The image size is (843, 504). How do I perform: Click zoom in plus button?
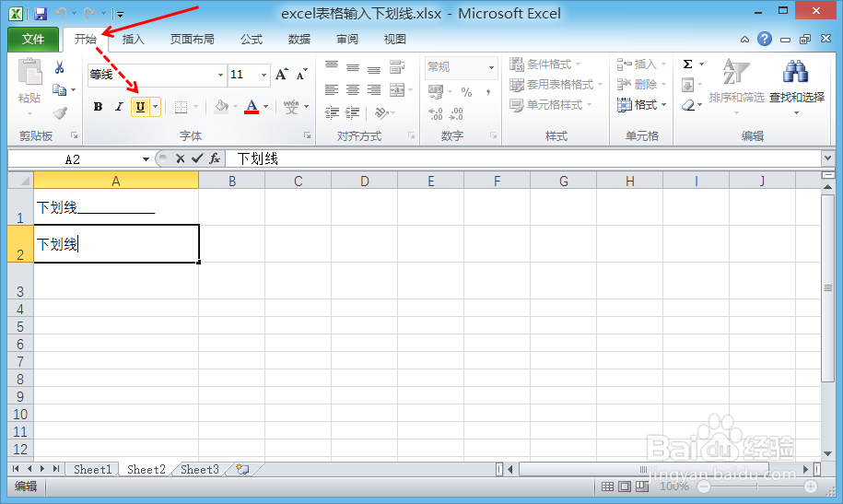[x=810, y=486]
